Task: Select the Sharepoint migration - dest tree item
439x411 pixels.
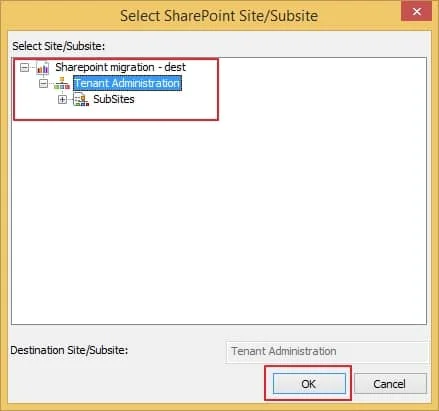Action: (120, 67)
